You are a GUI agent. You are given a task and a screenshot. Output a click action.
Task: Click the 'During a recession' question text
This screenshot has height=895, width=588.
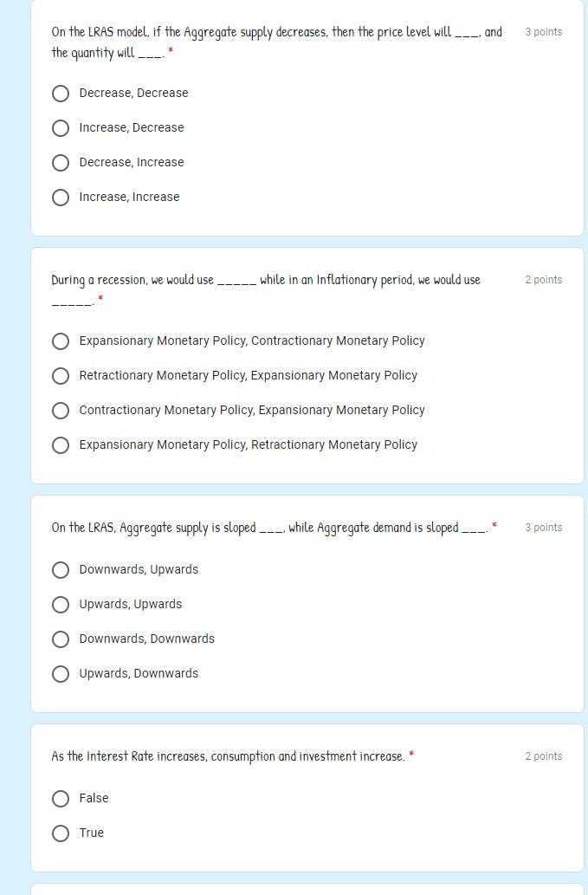(266, 289)
